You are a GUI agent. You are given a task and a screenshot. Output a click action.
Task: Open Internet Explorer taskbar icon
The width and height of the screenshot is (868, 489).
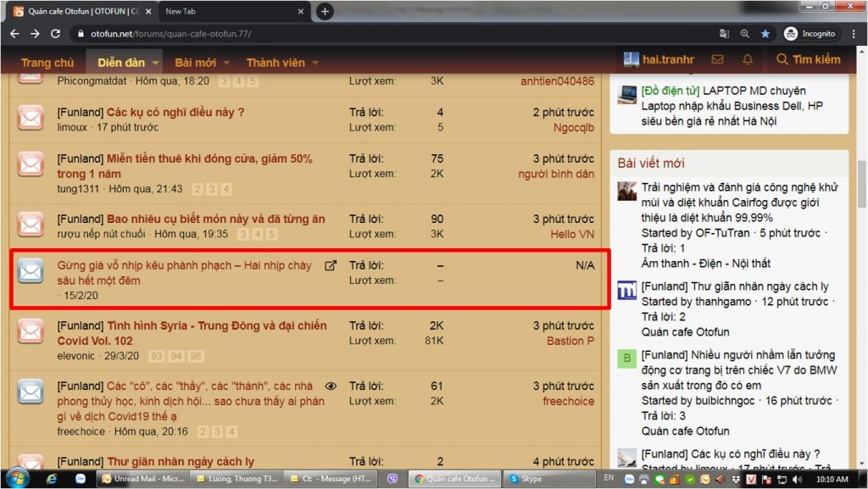point(52,479)
